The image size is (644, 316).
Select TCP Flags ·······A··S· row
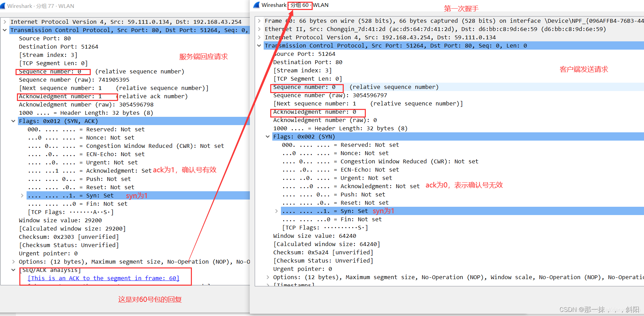(71, 212)
